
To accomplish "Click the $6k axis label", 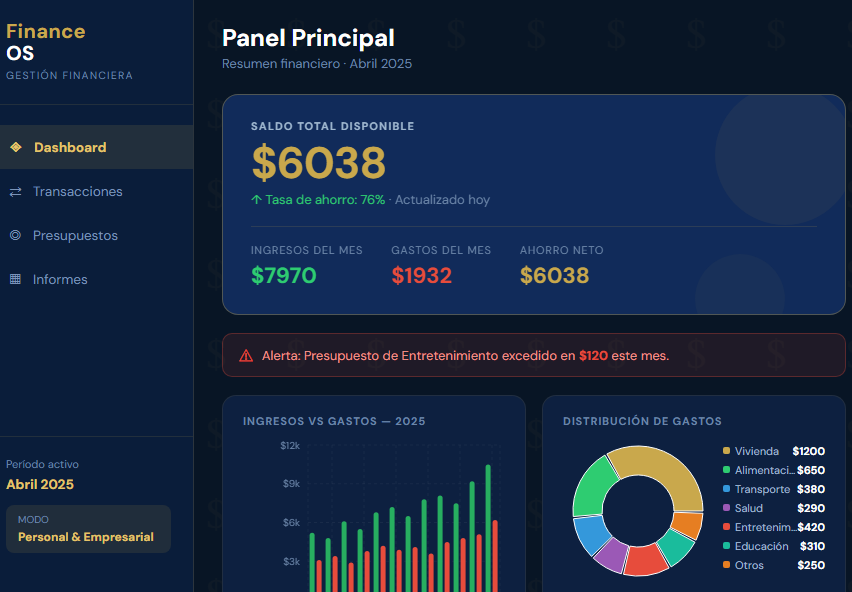I will point(291,522).
